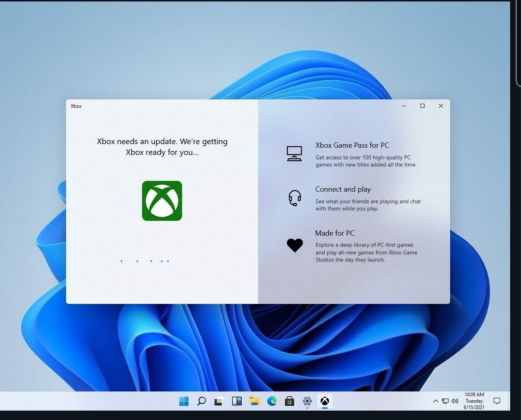The width and height of the screenshot is (521, 420).
Task: Launch File Explorer from the taskbar
Action: click(254, 401)
